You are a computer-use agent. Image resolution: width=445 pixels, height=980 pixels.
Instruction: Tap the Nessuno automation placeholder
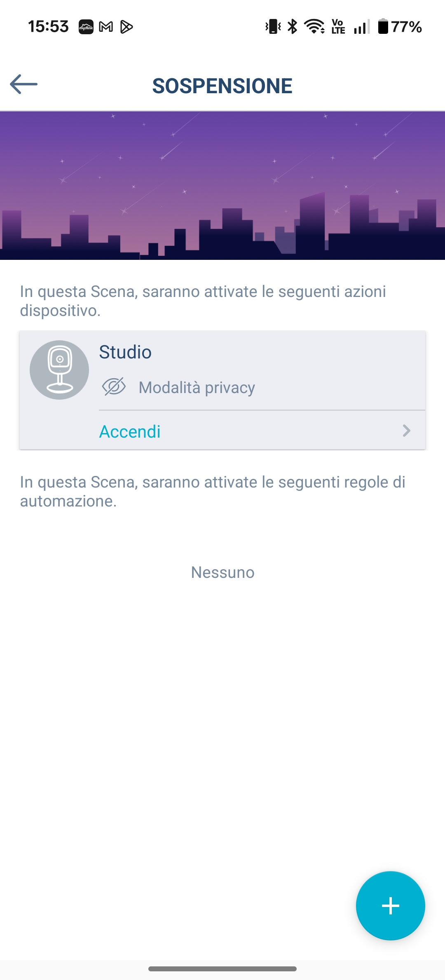click(x=222, y=572)
